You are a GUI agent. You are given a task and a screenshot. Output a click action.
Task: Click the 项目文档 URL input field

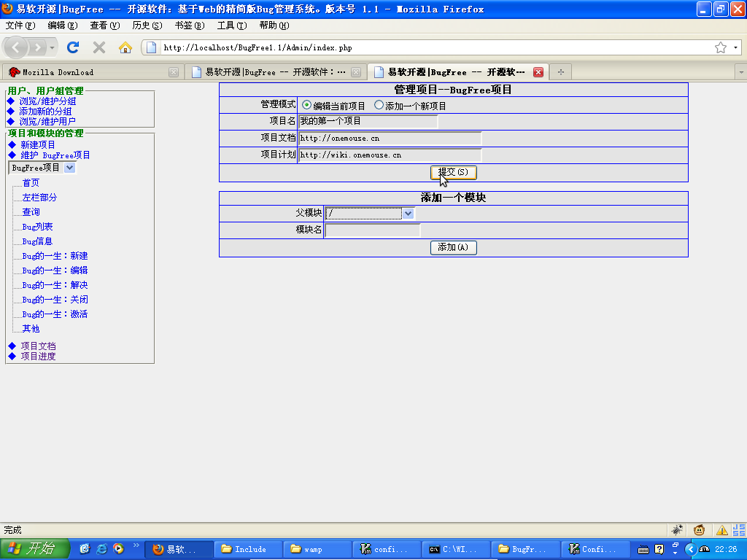tap(390, 138)
